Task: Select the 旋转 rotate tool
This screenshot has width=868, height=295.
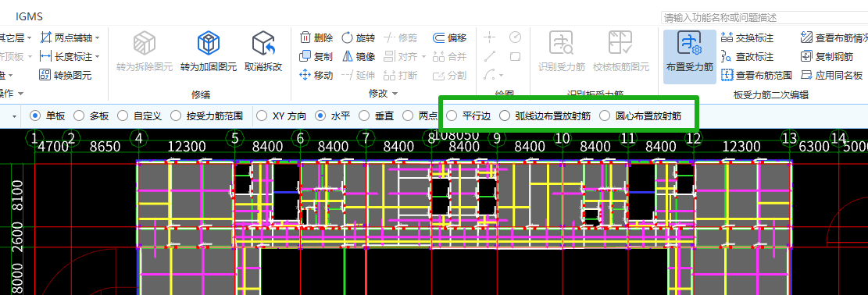Action: (x=358, y=37)
